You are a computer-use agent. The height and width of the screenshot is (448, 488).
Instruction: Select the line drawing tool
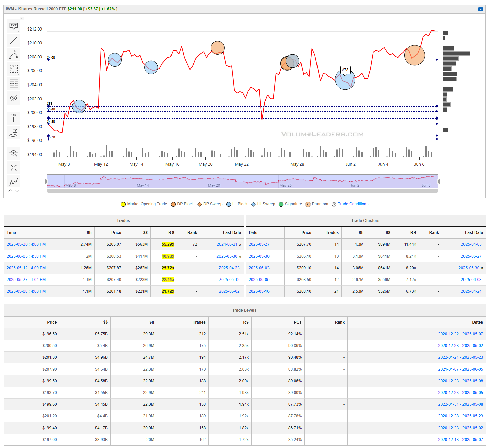pos(14,40)
